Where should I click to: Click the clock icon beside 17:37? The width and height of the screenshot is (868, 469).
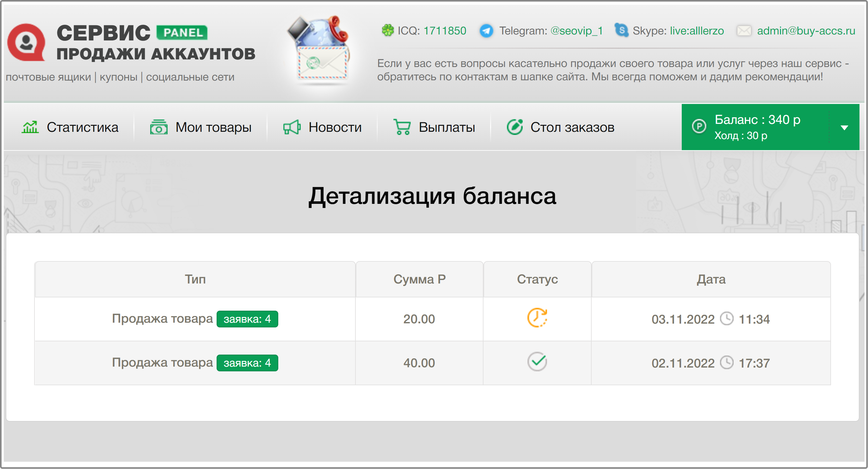point(727,363)
